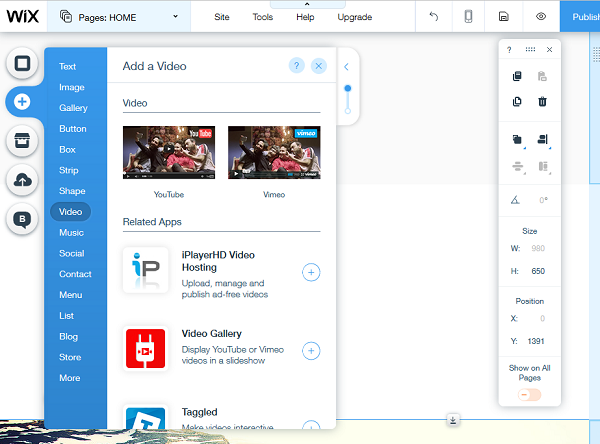Viewport: 600px width, 444px height.
Task: Add the Video Gallery app
Action: [x=311, y=351]
